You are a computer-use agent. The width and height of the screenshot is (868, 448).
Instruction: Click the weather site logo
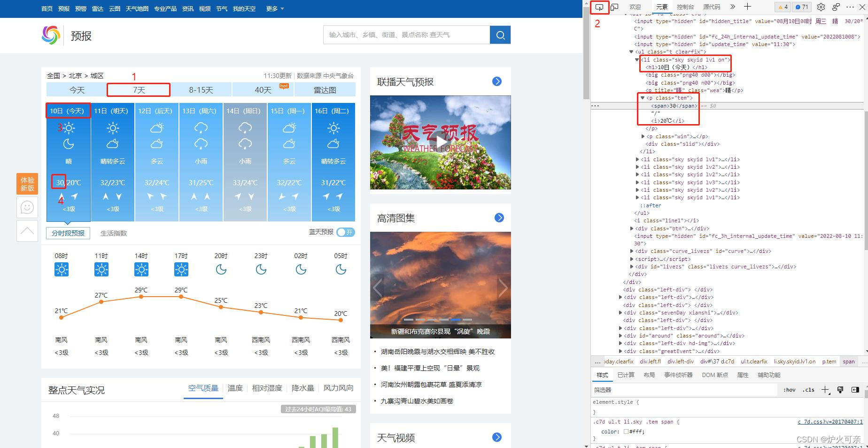tap(51, 35)
